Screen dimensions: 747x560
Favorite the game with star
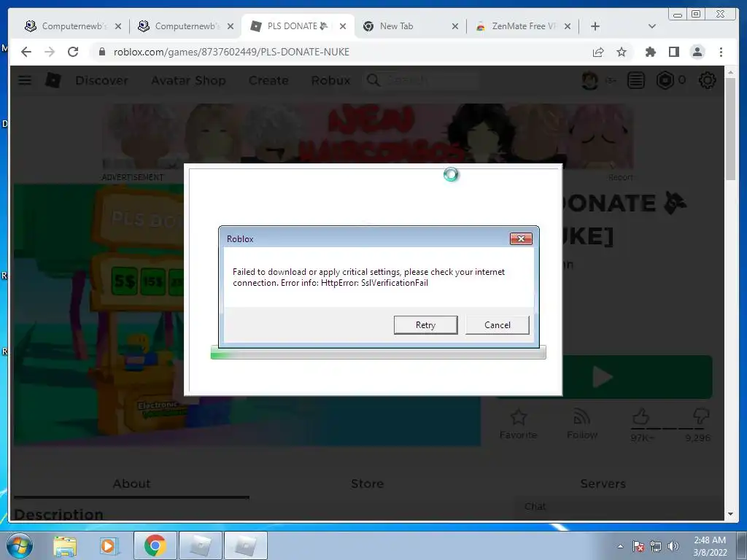pyautogui.click(x=519, y=424)
